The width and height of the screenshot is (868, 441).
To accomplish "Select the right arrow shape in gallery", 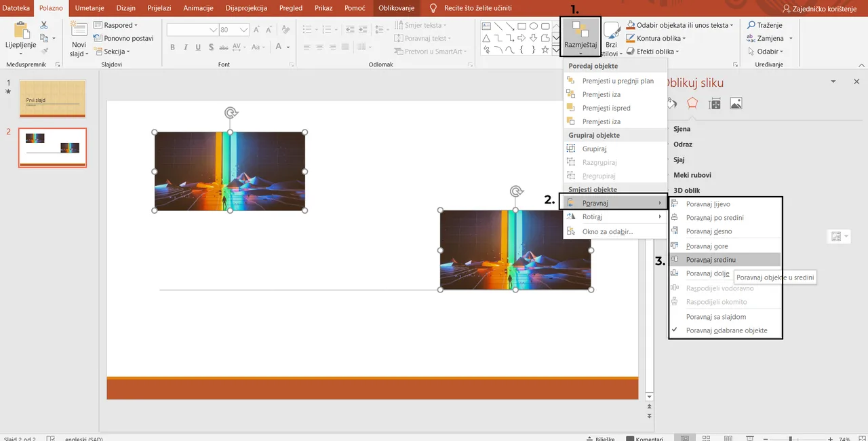I will point(521,38).
